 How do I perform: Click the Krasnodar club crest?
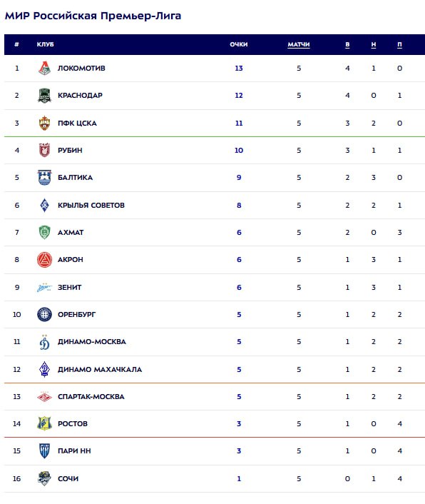tap(45, 96)
